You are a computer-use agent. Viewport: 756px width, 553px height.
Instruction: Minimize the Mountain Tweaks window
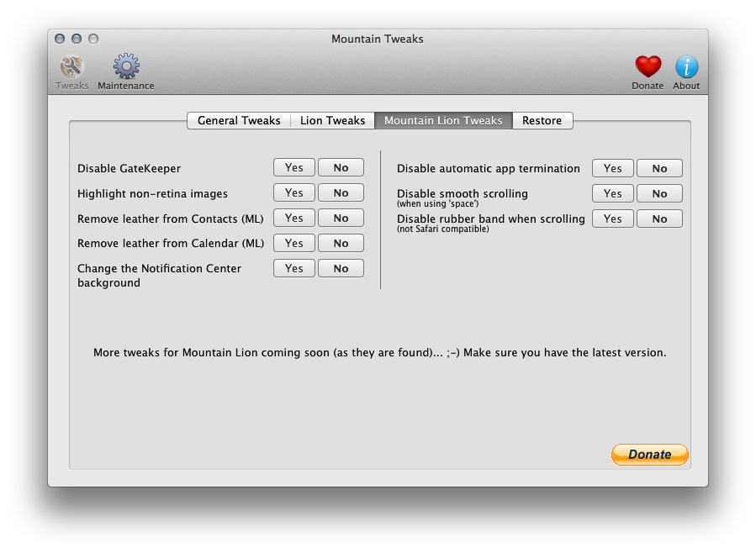coord(77,39)
